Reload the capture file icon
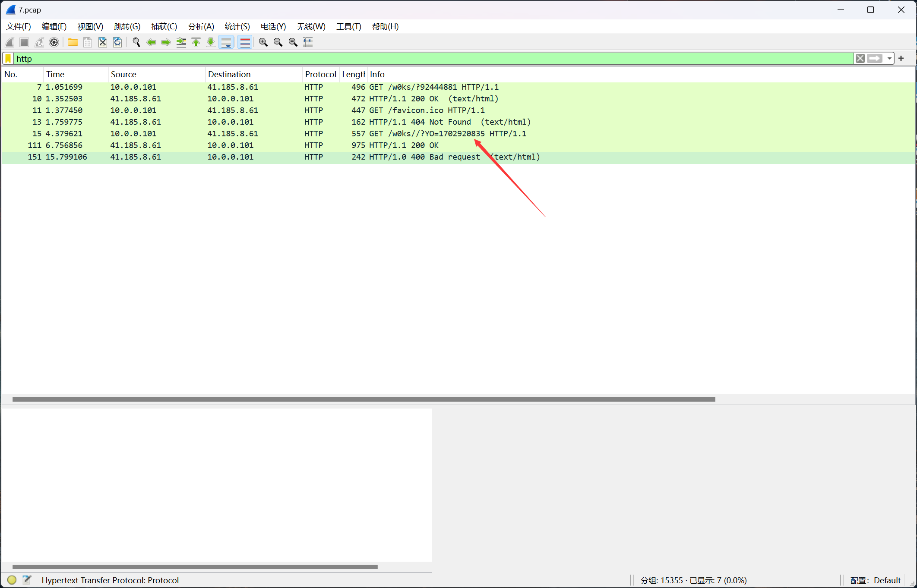The width and height of the screenshot is (917, 588). [x=117, y=42]
